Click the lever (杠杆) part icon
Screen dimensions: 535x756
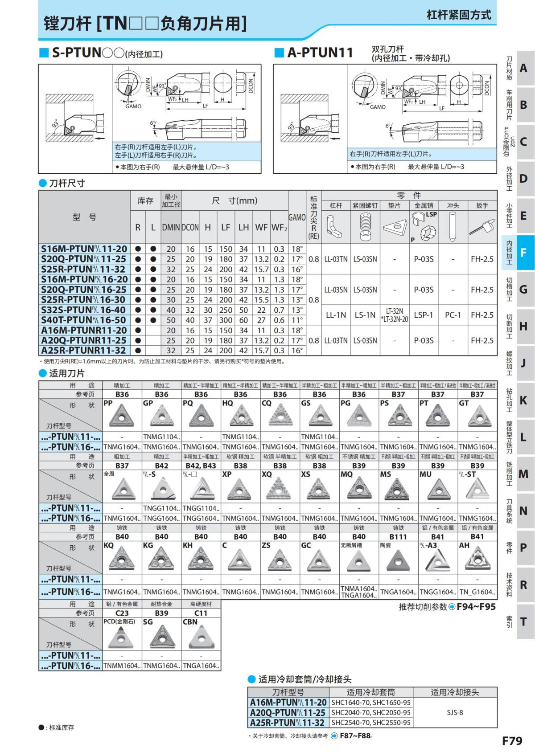(x=335, y=227)
